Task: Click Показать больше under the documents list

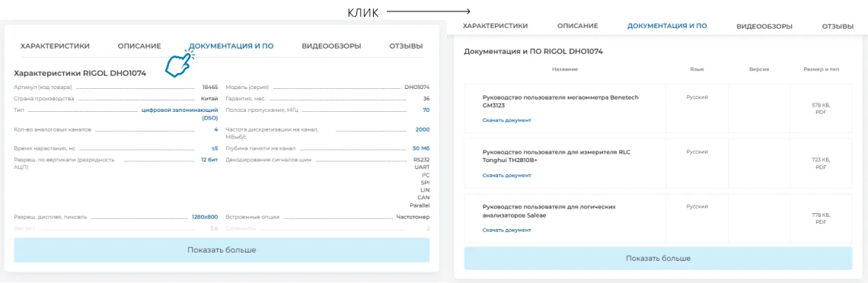Action: point(658,258)
